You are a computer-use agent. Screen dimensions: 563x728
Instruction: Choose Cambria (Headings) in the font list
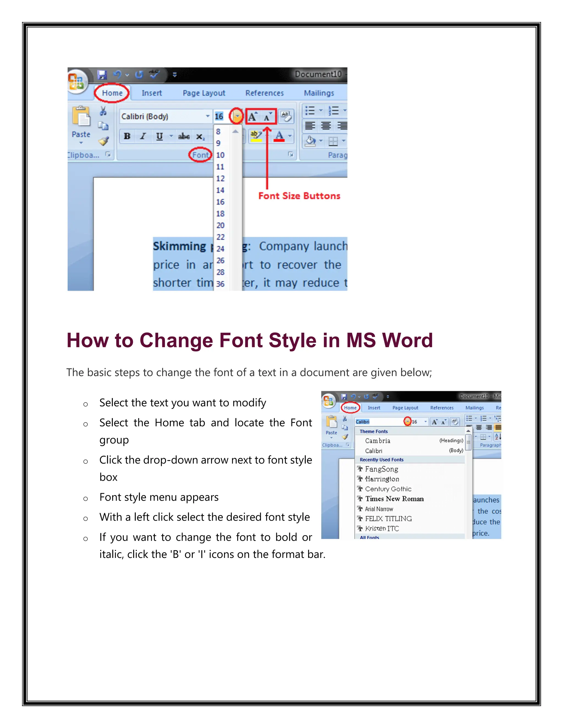click(410, 441)
